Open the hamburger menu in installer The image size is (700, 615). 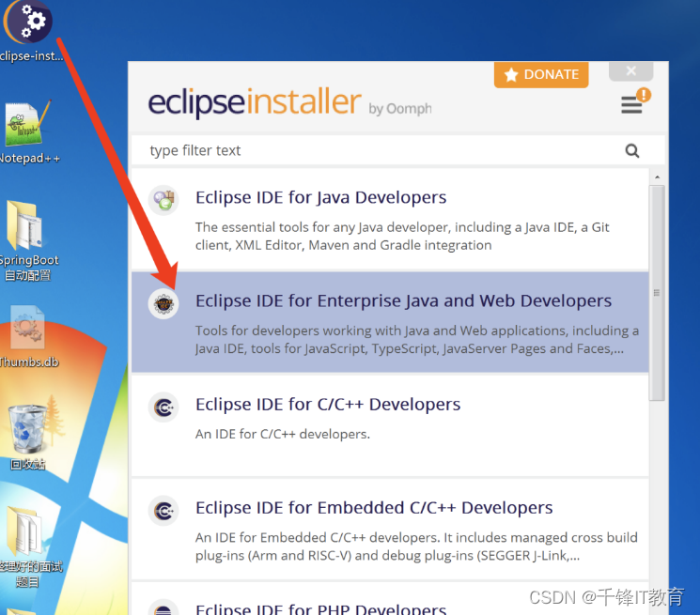point(631,105)
